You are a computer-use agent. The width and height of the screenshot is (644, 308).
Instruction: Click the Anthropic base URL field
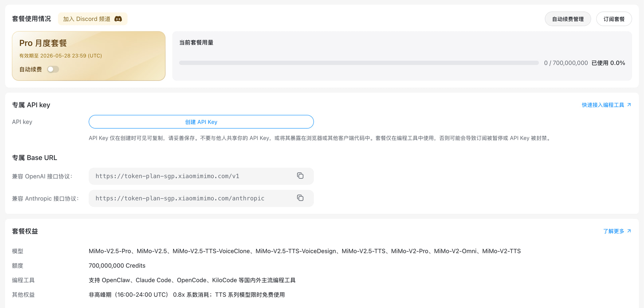201,198
